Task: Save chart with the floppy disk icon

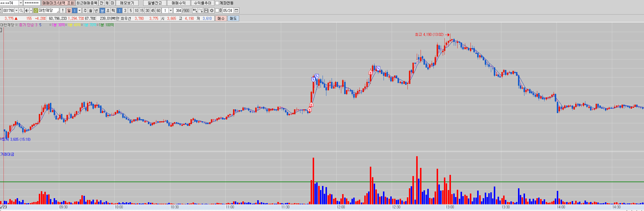Action: [206, 10]
